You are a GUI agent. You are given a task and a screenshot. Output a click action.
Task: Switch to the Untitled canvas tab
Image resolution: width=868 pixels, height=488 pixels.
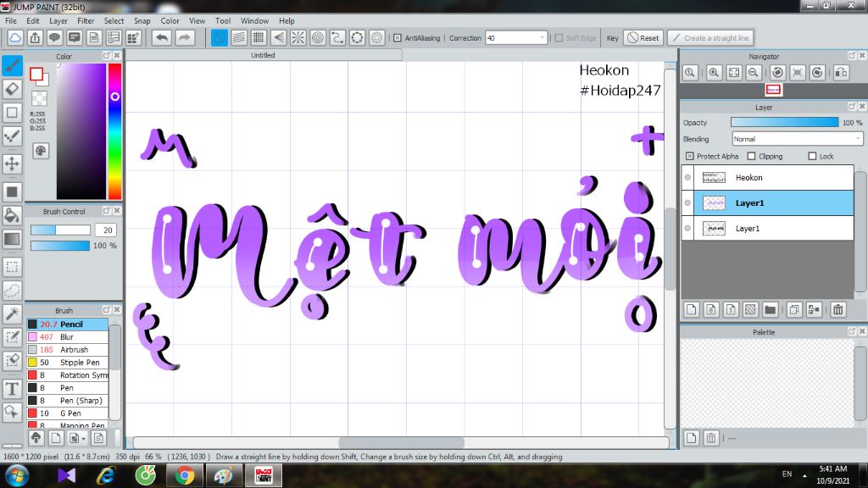(263, 55)
